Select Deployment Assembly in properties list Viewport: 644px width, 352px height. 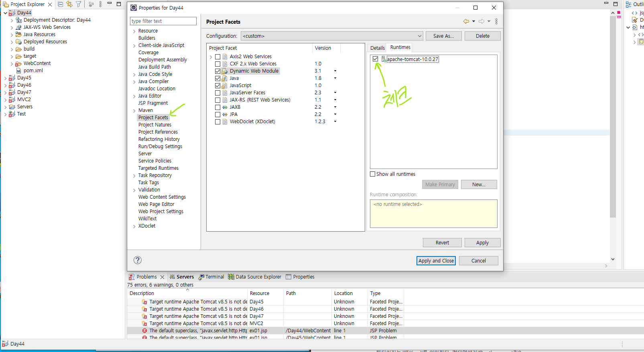163,60
